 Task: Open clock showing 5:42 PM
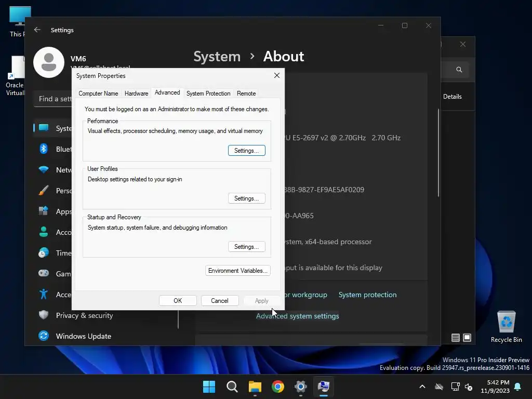click(495, 387)
